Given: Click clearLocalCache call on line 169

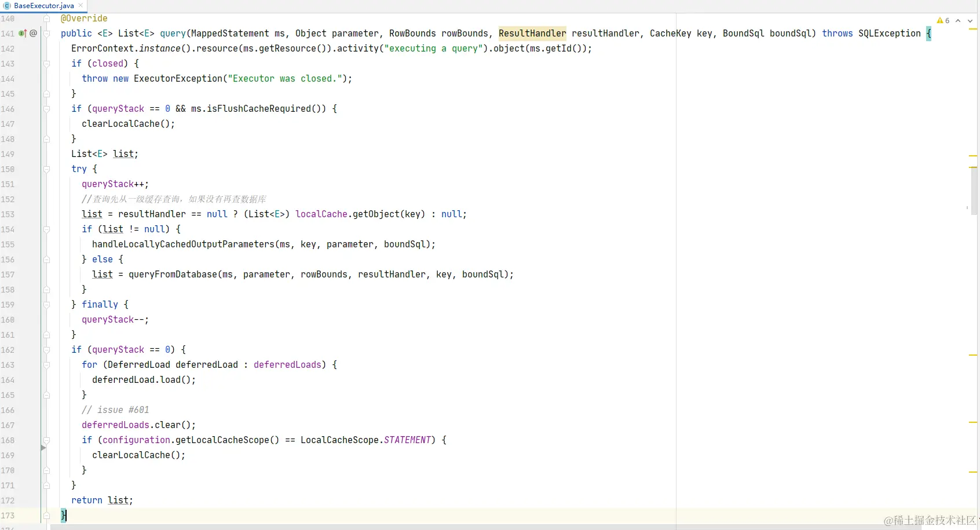Looking at the screenshot, I should click(x=131, y=455).
